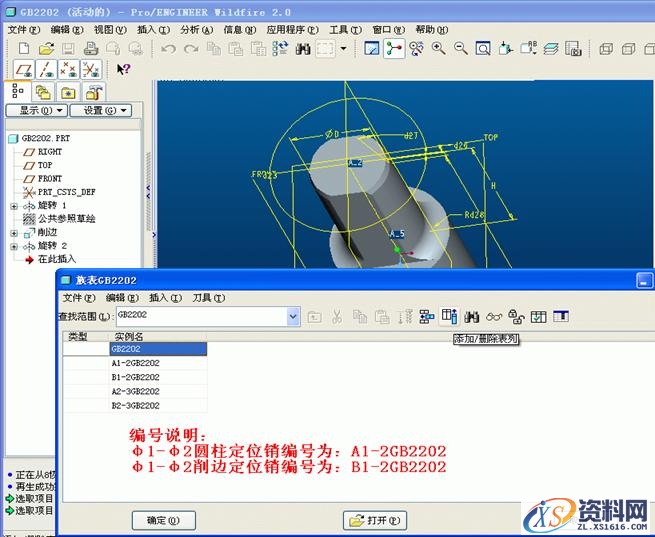The width and height of the screenshot is (655, 537).
Task: Click the insert new instance row icon
Action: point(427,317)
